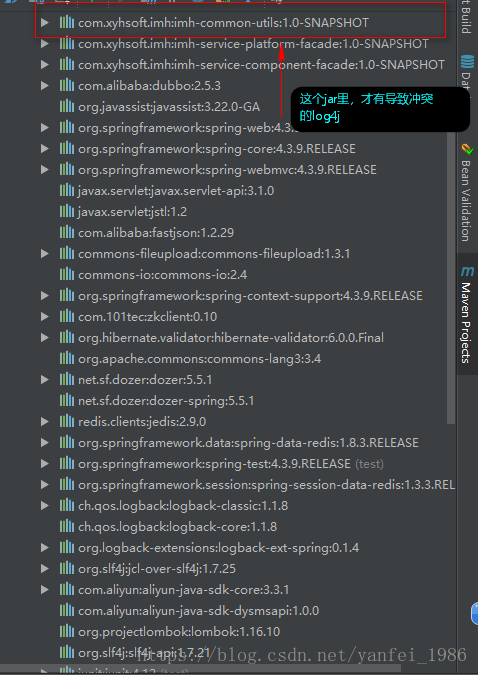Select javax.servlet:jstl:1.2 entry

pos(132,211)
